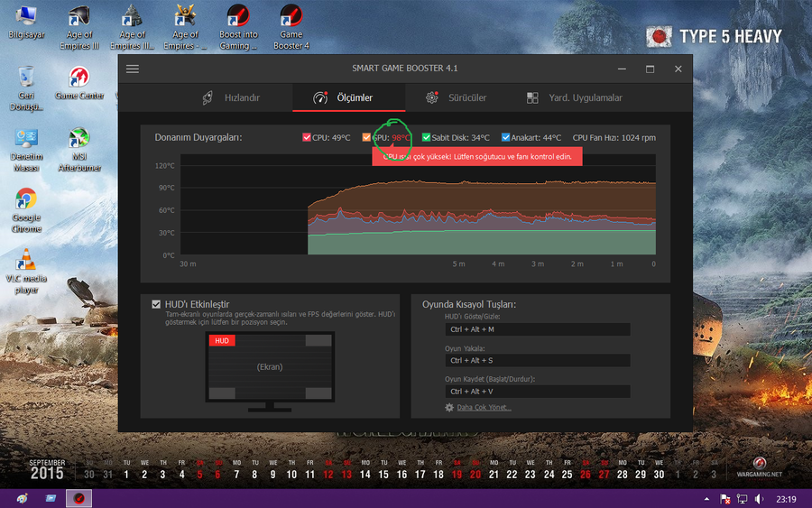Show hidden system tray icons arrow

(x=706, y=498)
